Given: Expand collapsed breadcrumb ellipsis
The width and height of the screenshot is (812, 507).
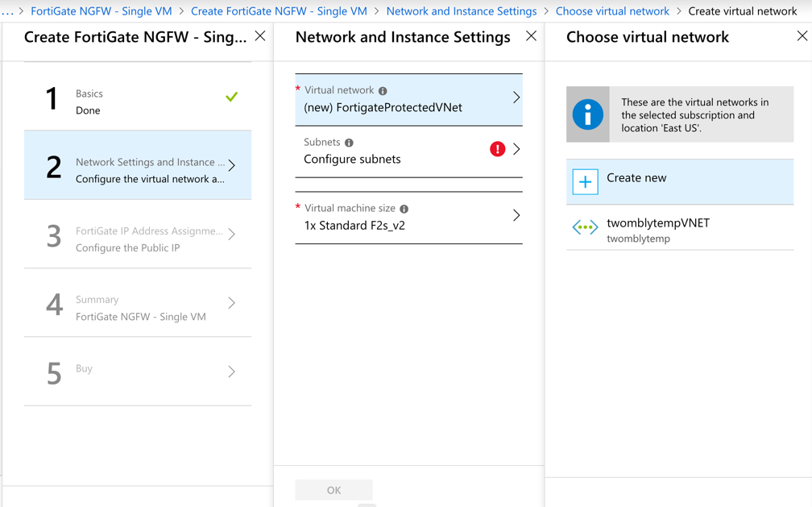Looking at the screenshot, I should [x=6, y=11].
